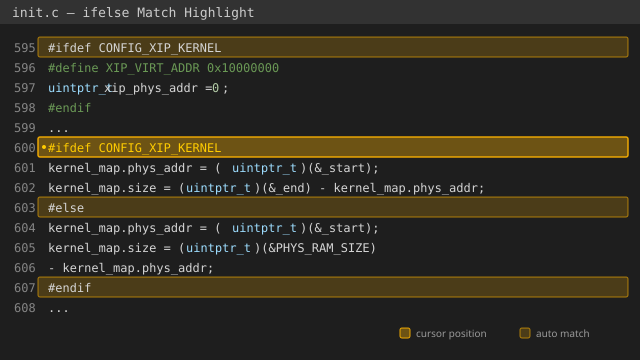Click the collapsed ellipsis on line 599

coord(59,130)
